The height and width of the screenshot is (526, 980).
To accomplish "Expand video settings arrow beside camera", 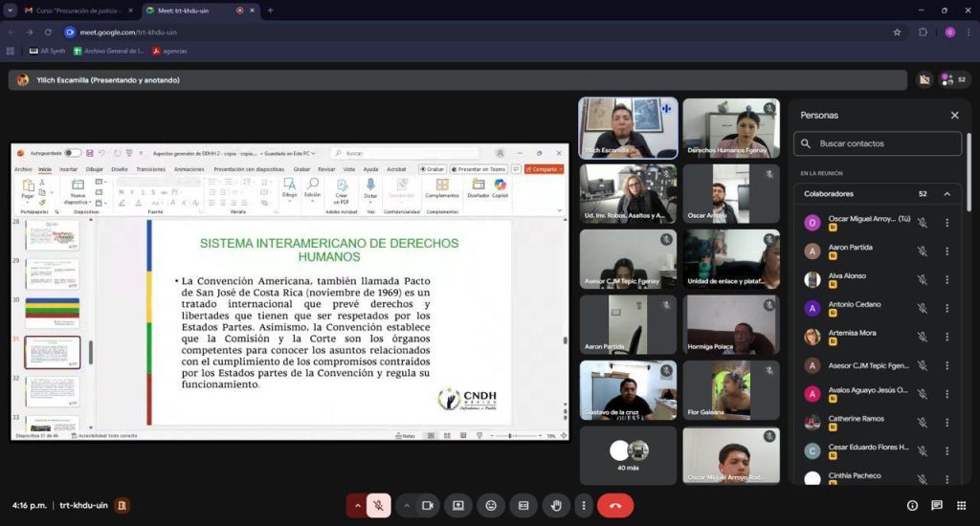I will [x=407, y=505].
